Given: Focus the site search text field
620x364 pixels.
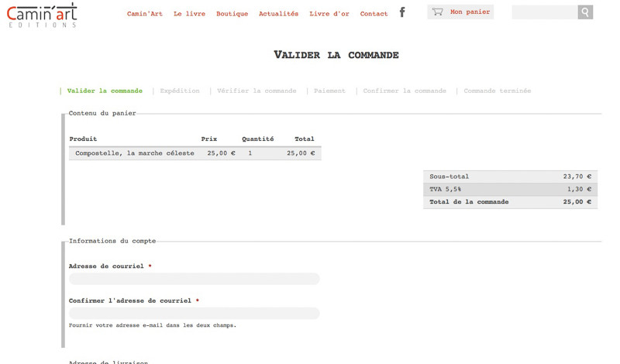Looking at the screenshot, I should (x=545, y=12).
